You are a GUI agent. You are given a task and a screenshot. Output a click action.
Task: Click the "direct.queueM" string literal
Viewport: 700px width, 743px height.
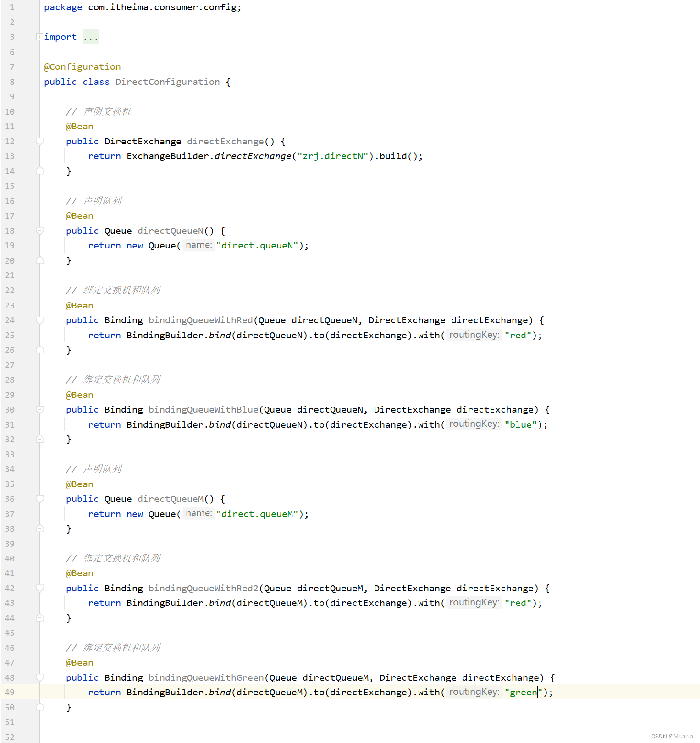[x=257, y=514]
